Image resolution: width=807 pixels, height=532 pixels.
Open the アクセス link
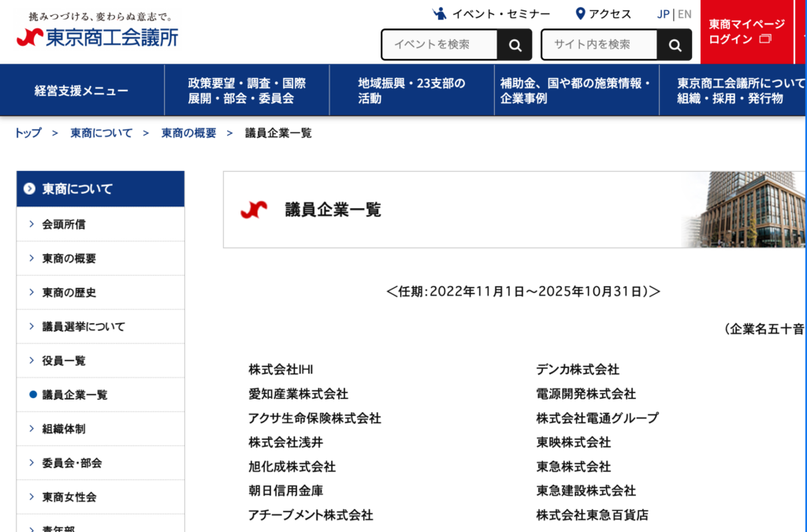(x=603, y=14)
